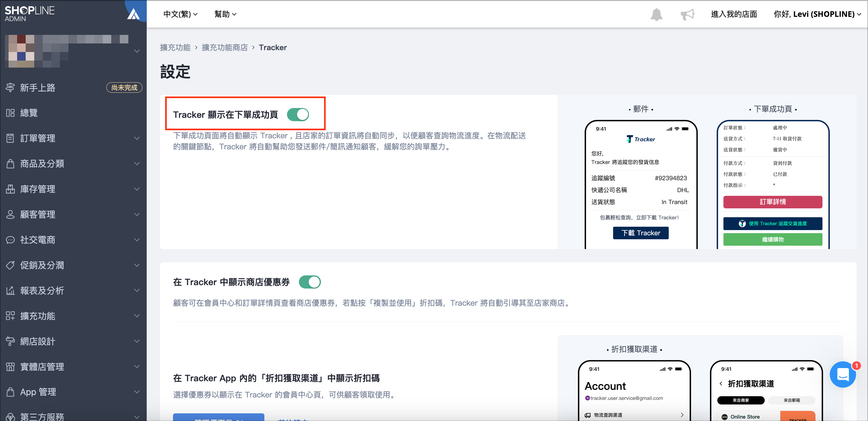Click the 實體店管理 storefront icon
The image size is (868, 421).
pyautogui.click(x=10, y=367)
